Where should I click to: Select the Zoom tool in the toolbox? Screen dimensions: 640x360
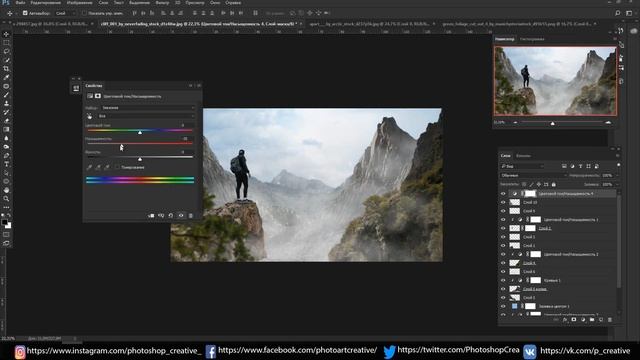(x=6, y=199)
